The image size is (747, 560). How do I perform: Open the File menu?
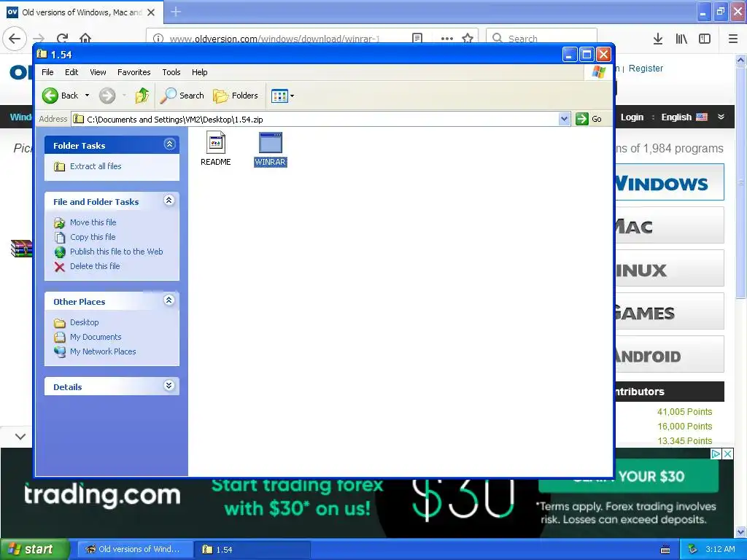(x=47, y=72)
